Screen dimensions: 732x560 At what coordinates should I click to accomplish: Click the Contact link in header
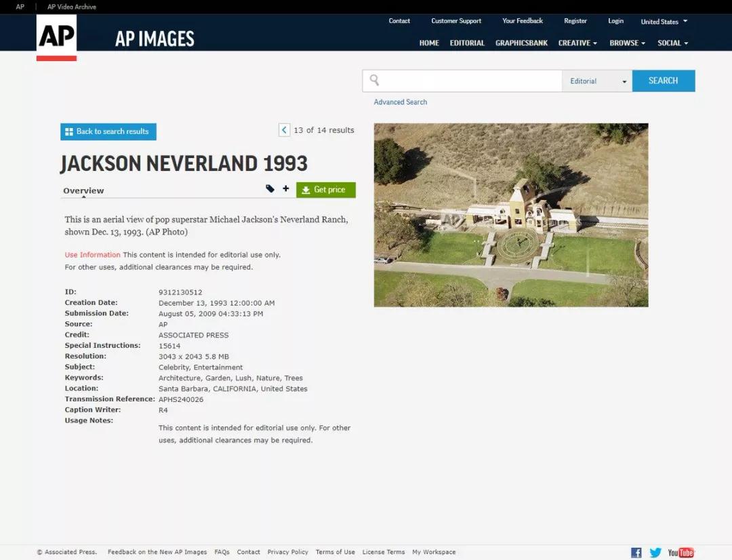pyautogui.click(x=399, y=21)
